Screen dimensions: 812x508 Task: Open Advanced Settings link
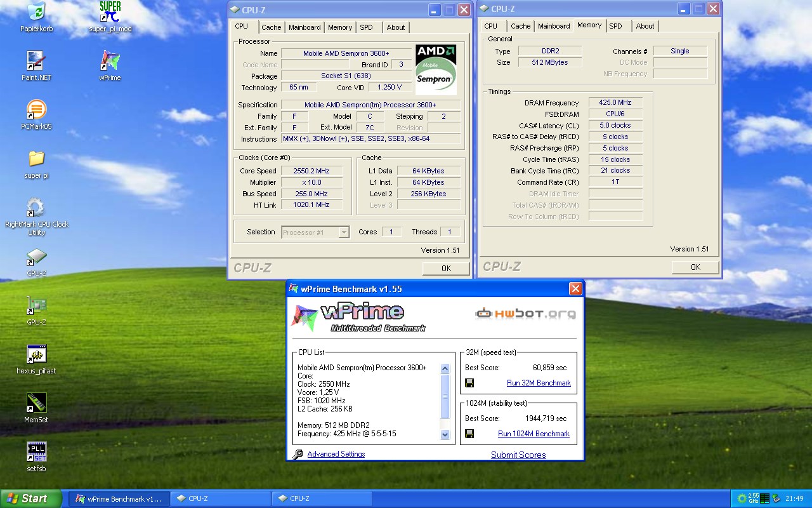point(336,454)
